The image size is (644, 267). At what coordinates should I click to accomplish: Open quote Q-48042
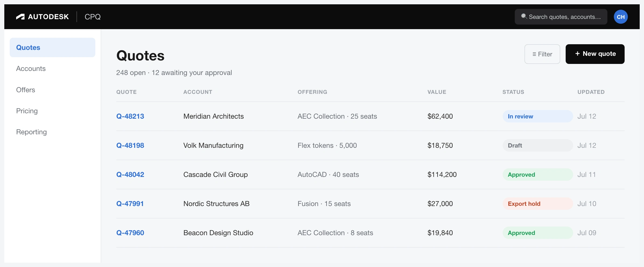pyautogui.click(x=130, y=174)
